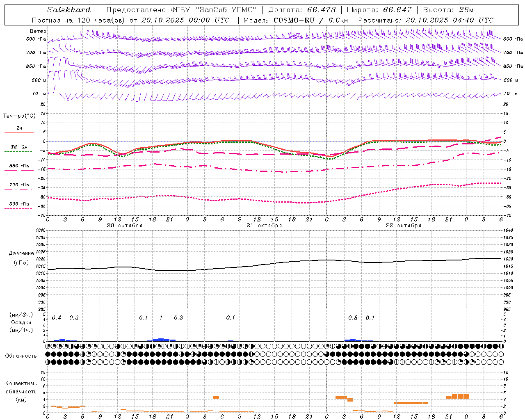Image resolution: width=525 pixels, height=420 pixels.
Task: Click the Широта: 66.647 value
Action: (379, 10)
